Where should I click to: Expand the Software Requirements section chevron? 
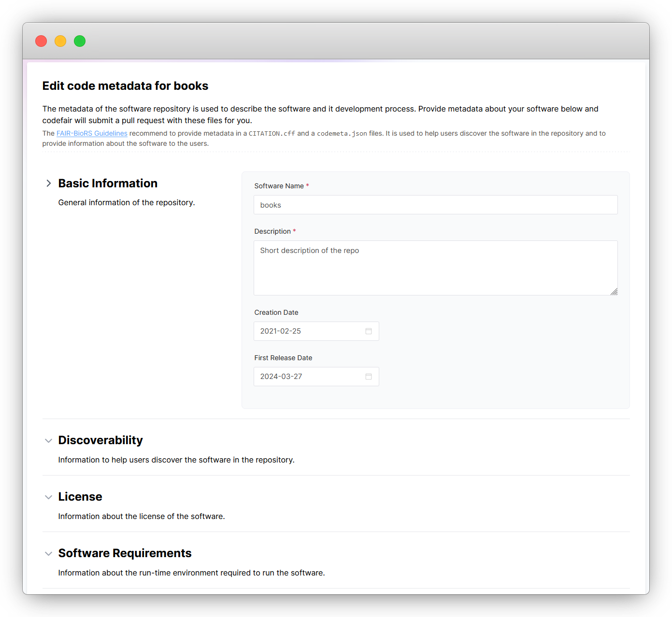tap(48, 554)
